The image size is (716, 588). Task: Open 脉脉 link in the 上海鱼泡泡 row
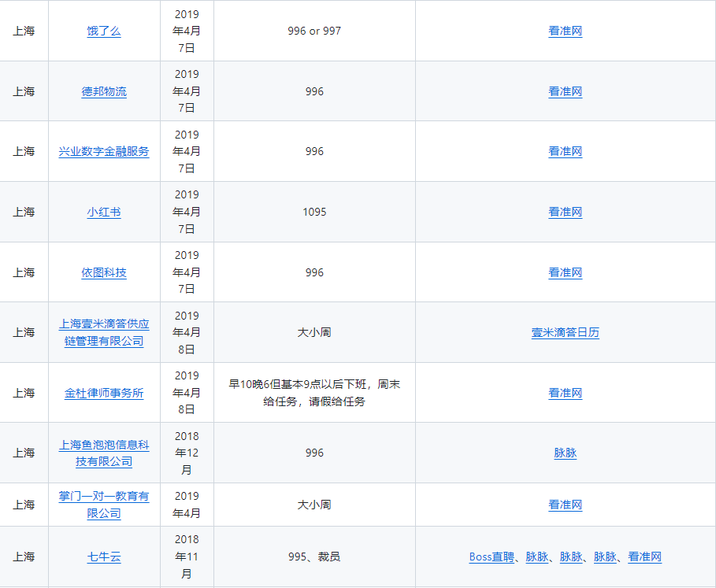(x=566, y=453)
